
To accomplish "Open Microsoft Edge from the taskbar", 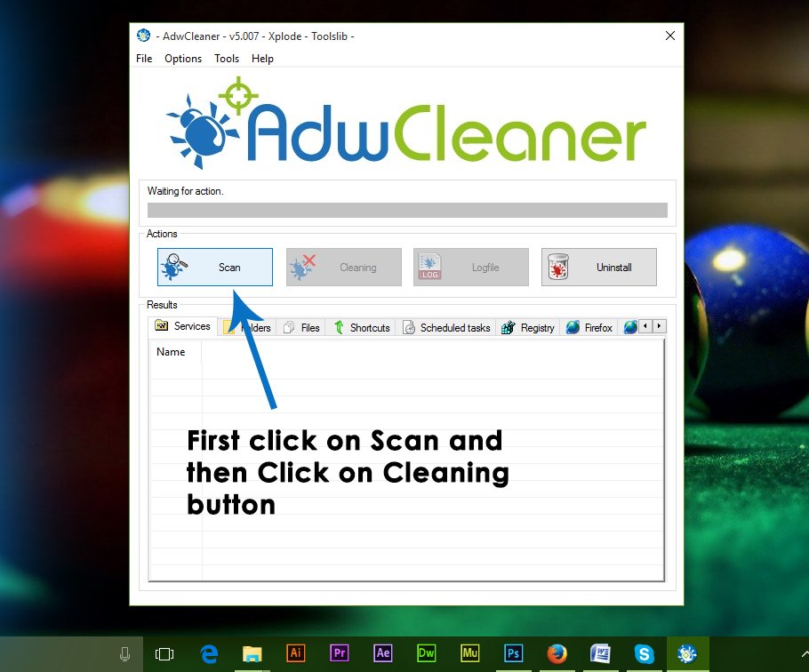I will [208, 654].
